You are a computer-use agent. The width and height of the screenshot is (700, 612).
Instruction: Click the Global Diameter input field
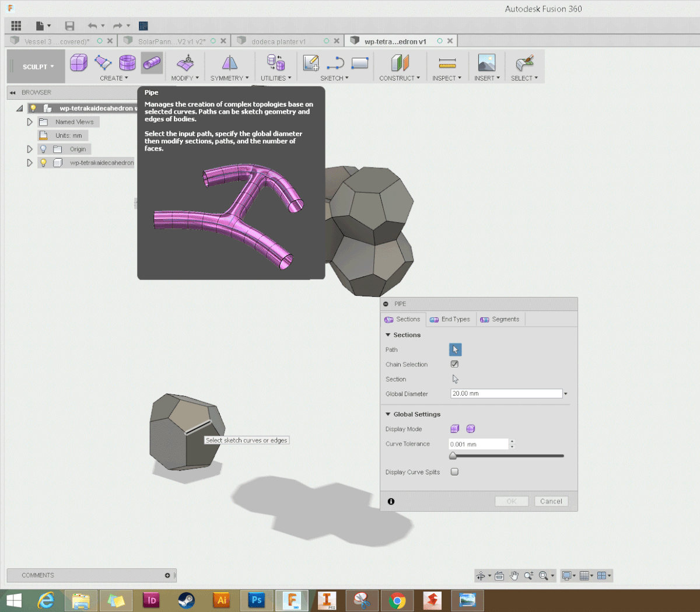pos(506,394)
